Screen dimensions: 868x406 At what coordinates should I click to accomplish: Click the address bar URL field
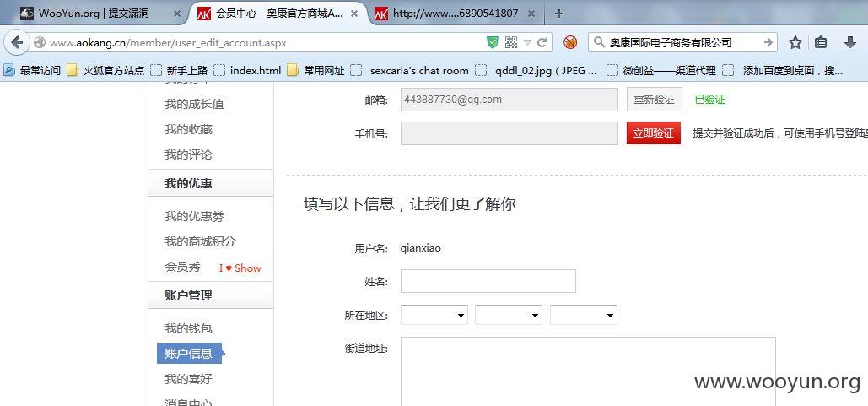(266, 43)
